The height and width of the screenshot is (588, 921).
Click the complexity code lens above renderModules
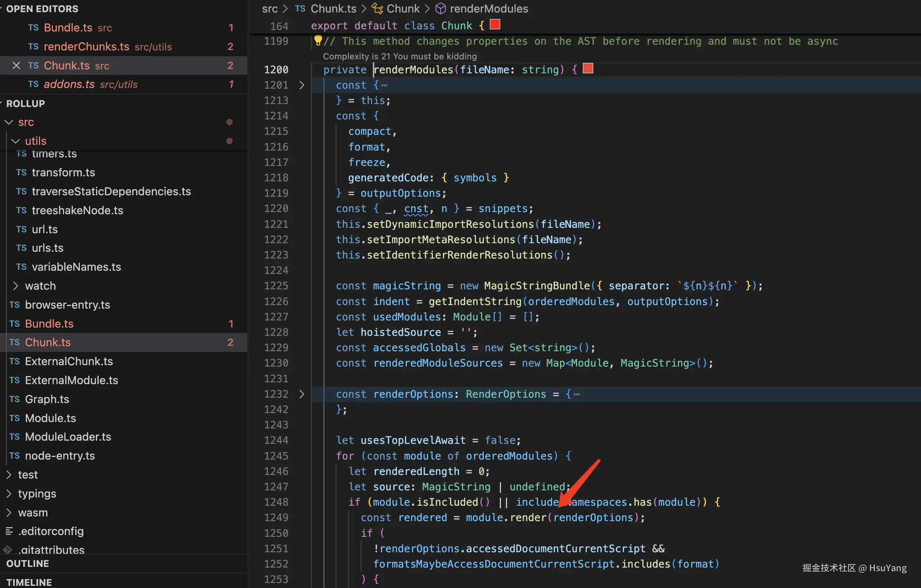point(399,56)
